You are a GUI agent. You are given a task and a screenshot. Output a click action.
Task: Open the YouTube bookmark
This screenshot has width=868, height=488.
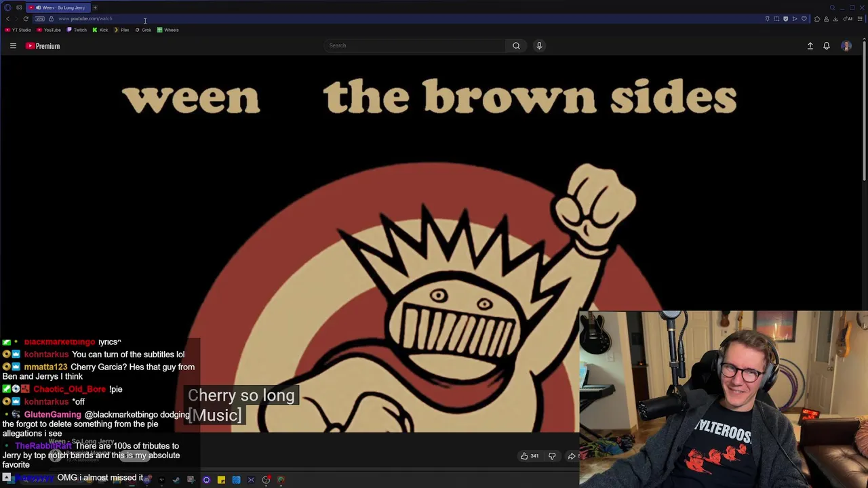pyautogui.click(x=49, y=30)
